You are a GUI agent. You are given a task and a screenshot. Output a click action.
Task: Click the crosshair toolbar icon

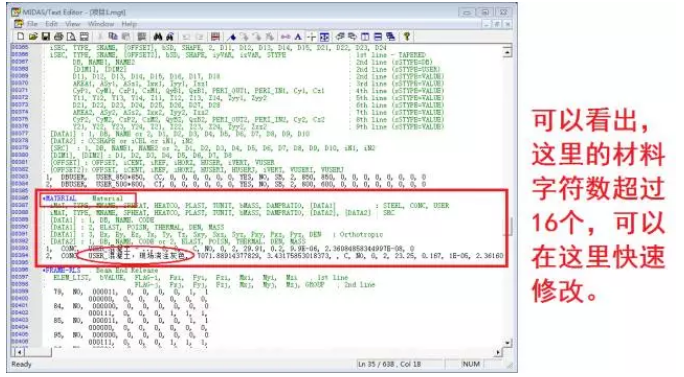311,37
